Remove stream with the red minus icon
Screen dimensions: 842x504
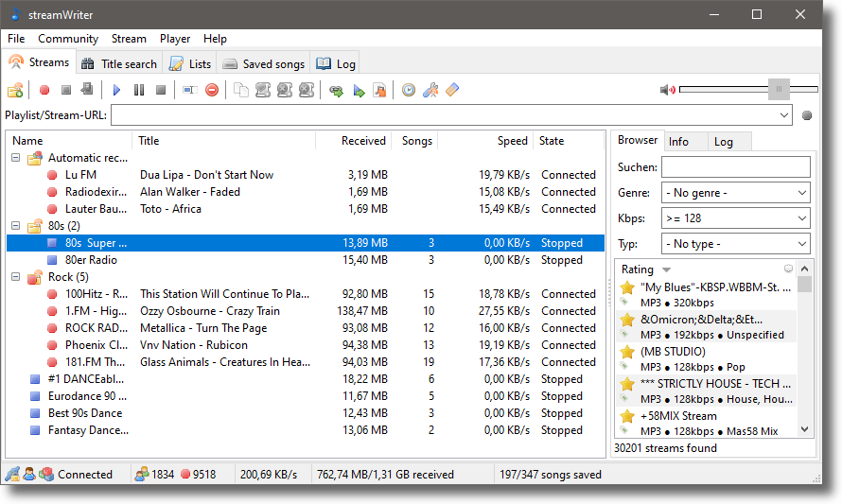[x=212, y=90]
